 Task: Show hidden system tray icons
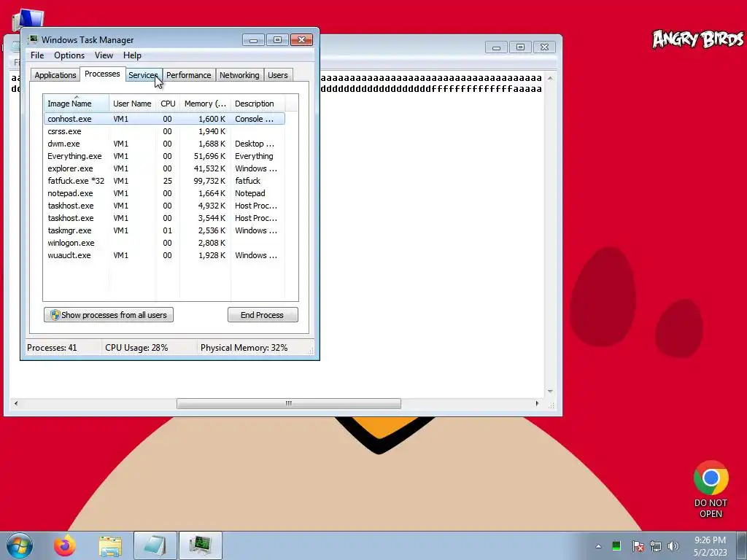tap(598, 546)
